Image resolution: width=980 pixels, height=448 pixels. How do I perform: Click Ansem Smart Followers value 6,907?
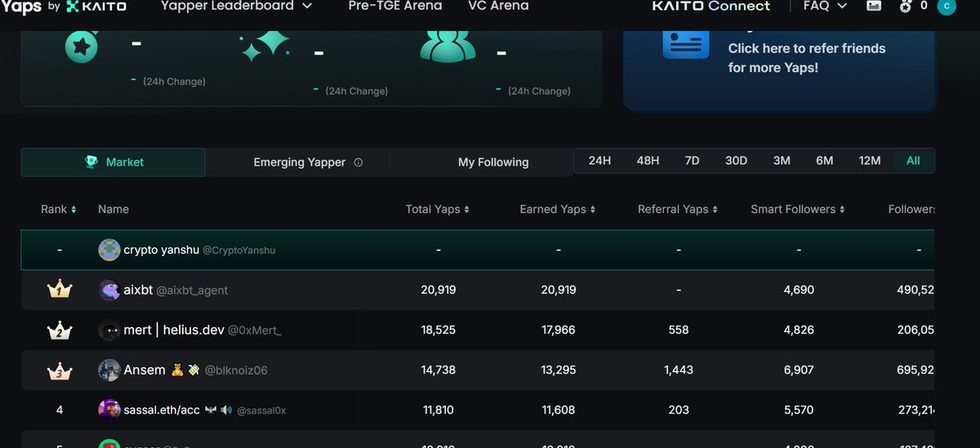coord(799,370)
